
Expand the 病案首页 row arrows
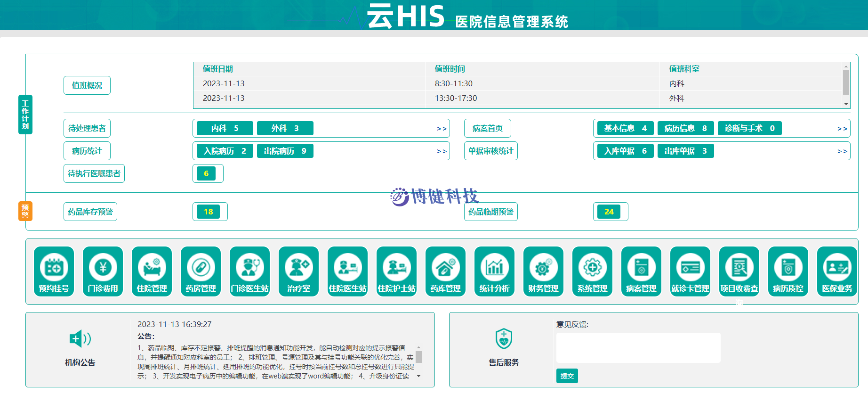coord(842,129)
